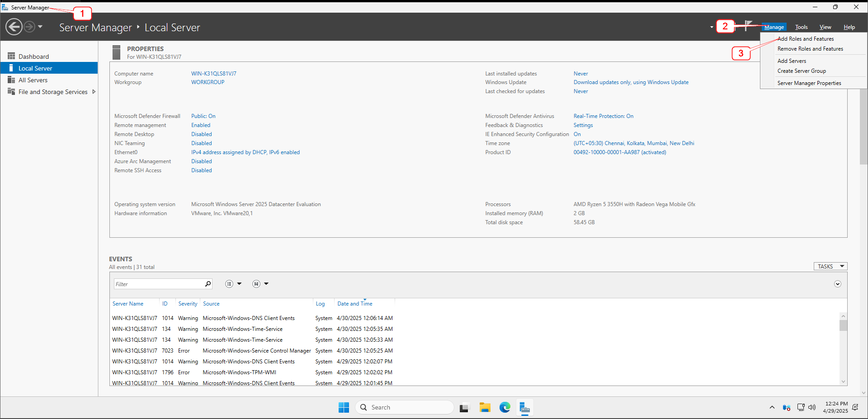This screenshot has width=868, height=419.
Task: Launch Microsoft Edge from the taskbar
Action: [x=505, y=407]
